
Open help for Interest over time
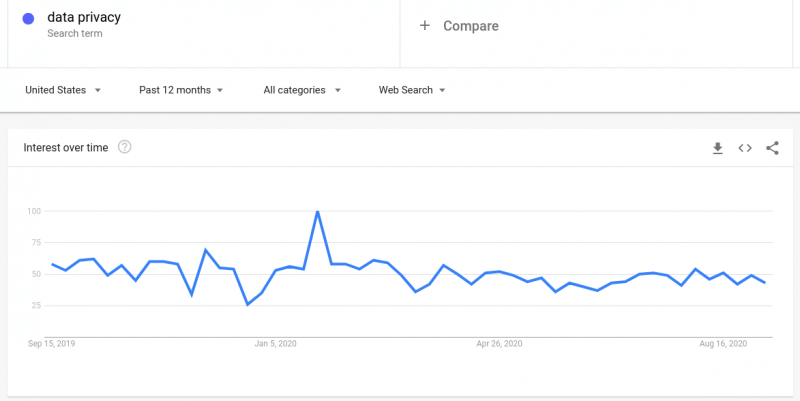124,147
